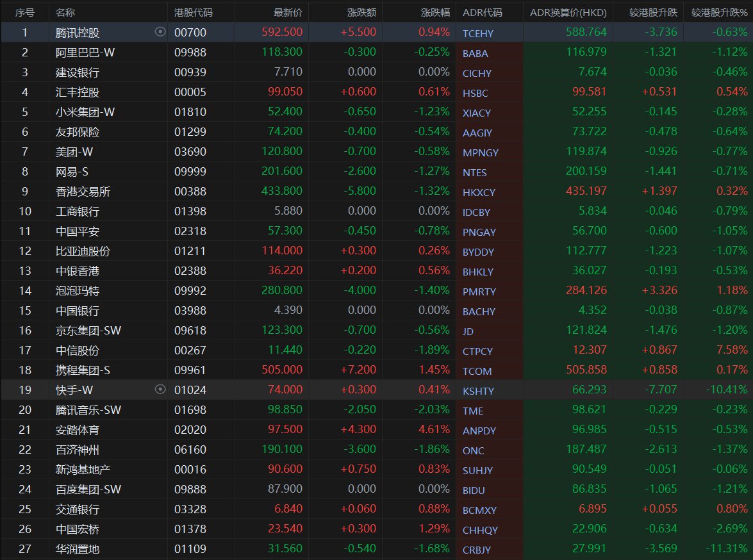The height and width of the screenshot is (560, 753).
Task: Click the 较港股升跌% column header
Action: point(719,12)
